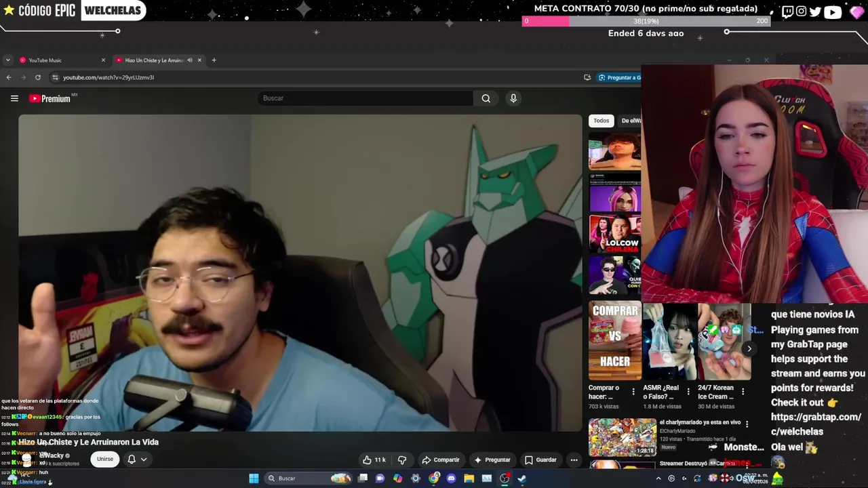Click the Compartir share button
The image size is (868, 488).
(x=441, y=460)
